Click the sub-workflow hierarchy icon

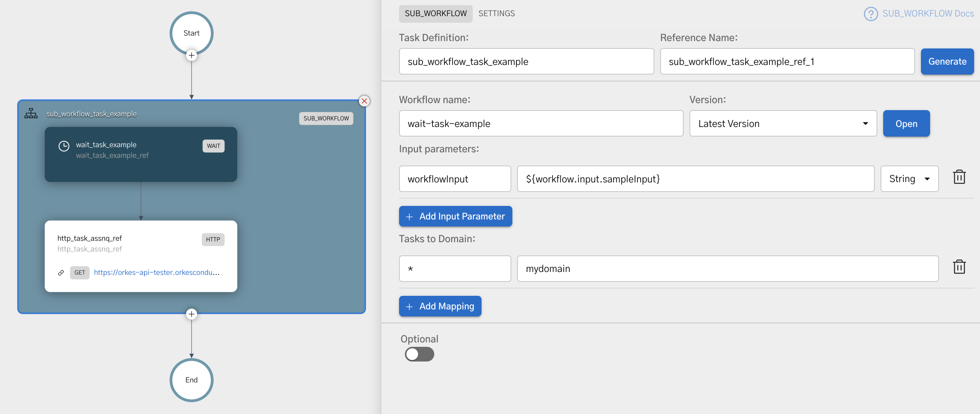coord(31,113)
